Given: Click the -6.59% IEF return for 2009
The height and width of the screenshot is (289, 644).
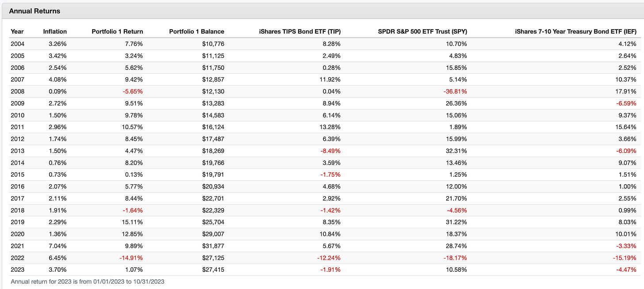Looking at the screenshot, I should click(627, 103).
